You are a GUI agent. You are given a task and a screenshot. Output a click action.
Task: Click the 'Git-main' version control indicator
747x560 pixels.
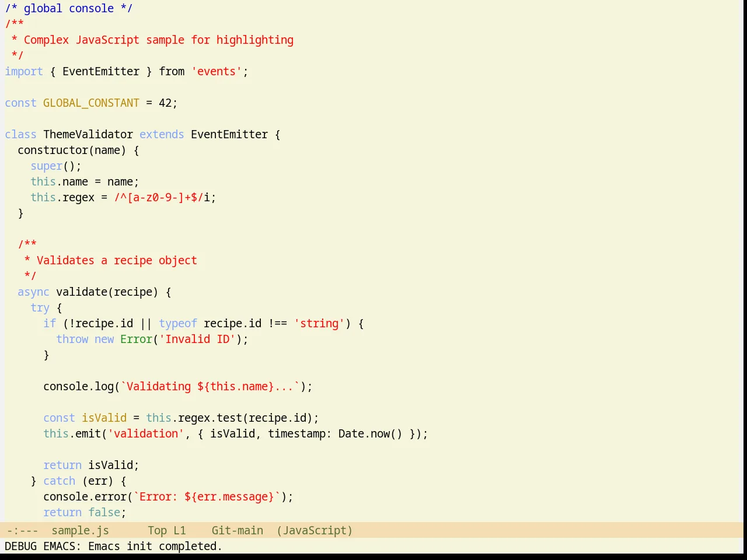click(x=237, y=530)
